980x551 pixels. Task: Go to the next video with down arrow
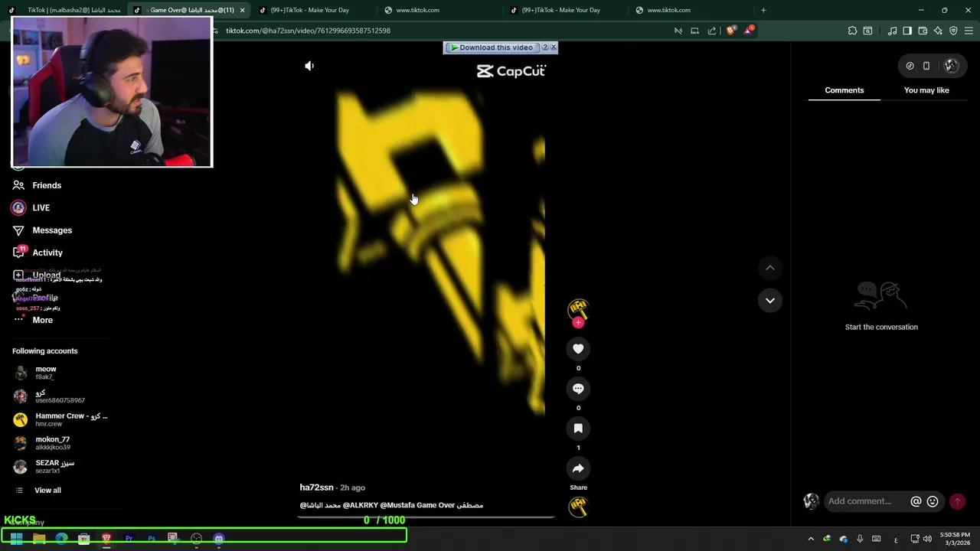[770, 300]
